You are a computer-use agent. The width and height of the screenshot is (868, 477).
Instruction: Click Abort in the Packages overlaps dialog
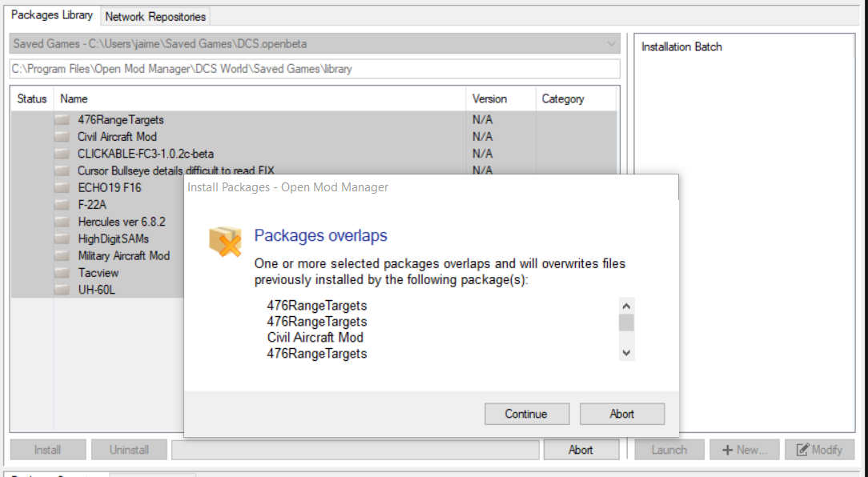coord(621,414)
